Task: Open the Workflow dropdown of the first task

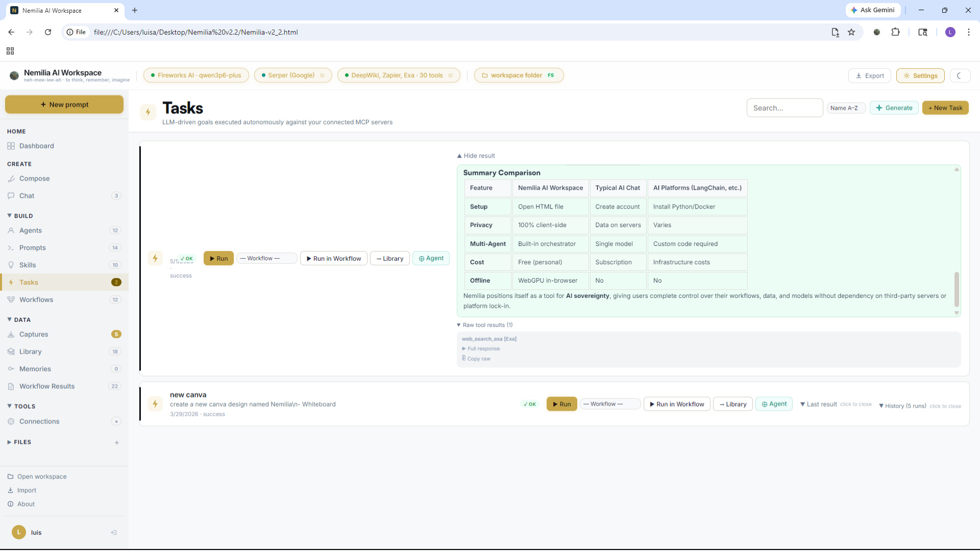Action: tap(266, 259)
